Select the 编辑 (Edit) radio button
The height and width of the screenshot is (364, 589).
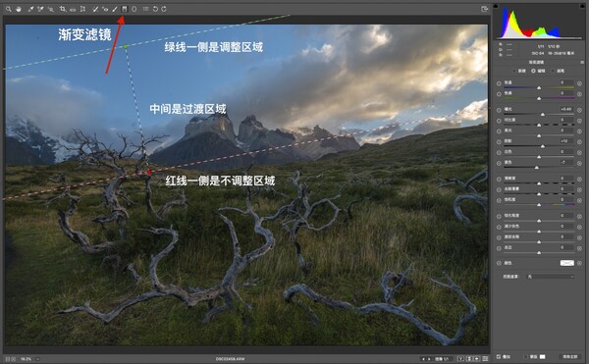533,71
